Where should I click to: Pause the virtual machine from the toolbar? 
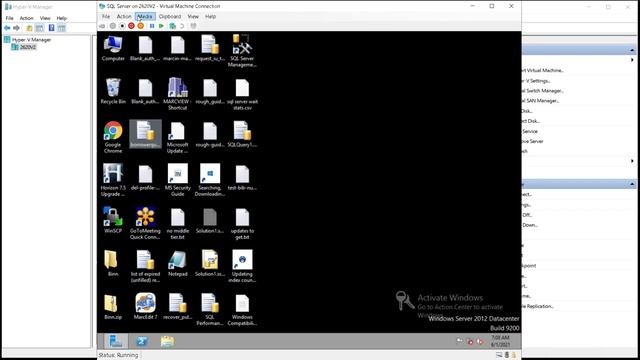point(152,26)
